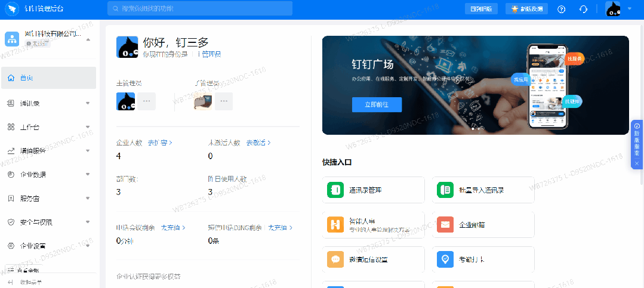Follow the 去扩容 link next to 企业人数

click(160, 143)
